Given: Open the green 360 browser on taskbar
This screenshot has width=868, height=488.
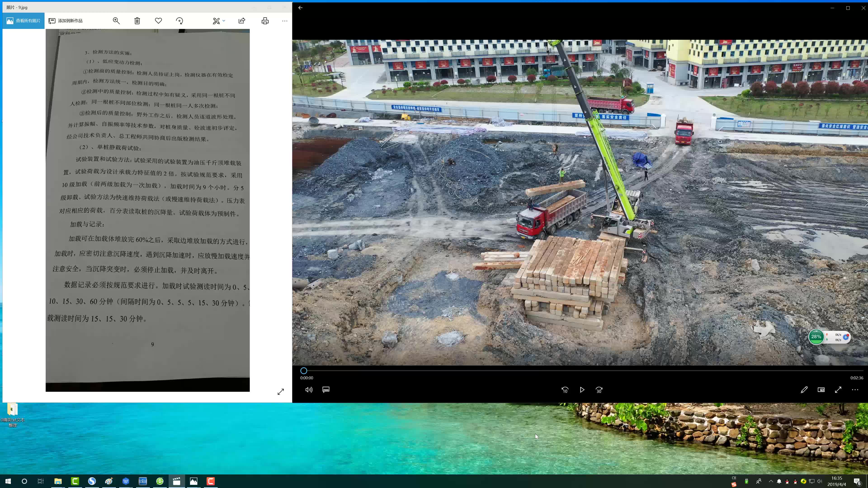Looking at the screenshot, I should pyautogui.click(x=160, y=481).
